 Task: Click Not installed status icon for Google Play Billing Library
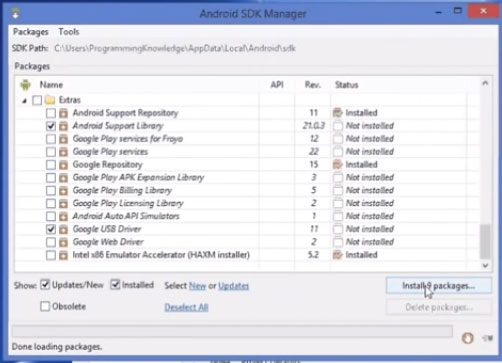[x=338, y=190]
